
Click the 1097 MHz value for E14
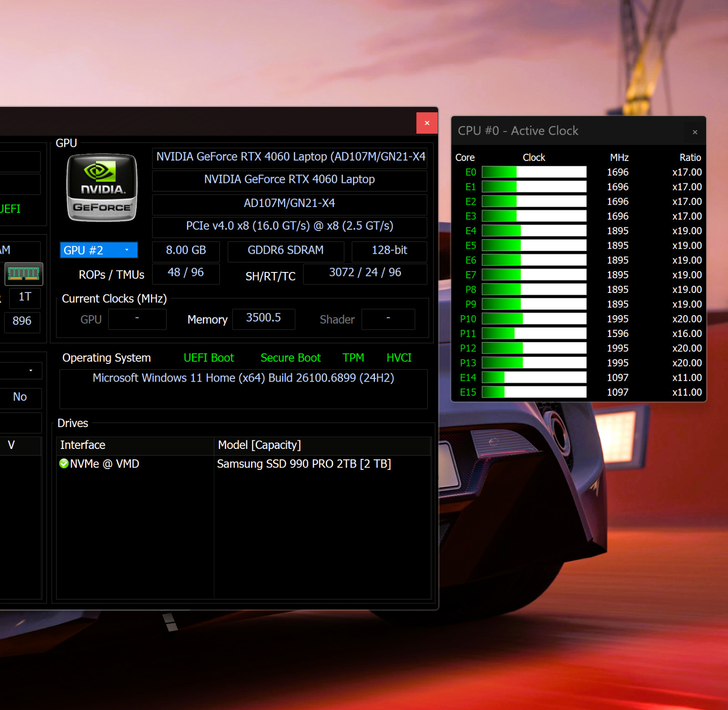(617, 378)
